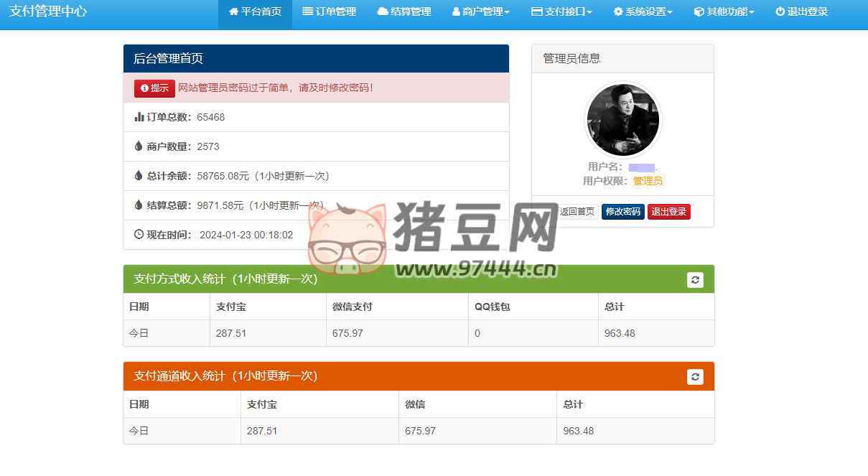Expand the 支付接口 dropdown menu

(561, 12)
